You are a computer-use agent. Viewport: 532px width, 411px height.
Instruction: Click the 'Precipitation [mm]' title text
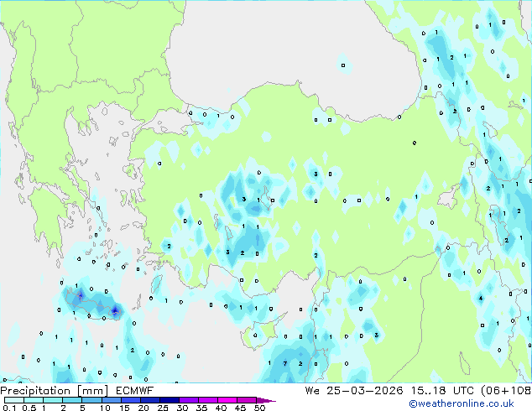point(55,391)
